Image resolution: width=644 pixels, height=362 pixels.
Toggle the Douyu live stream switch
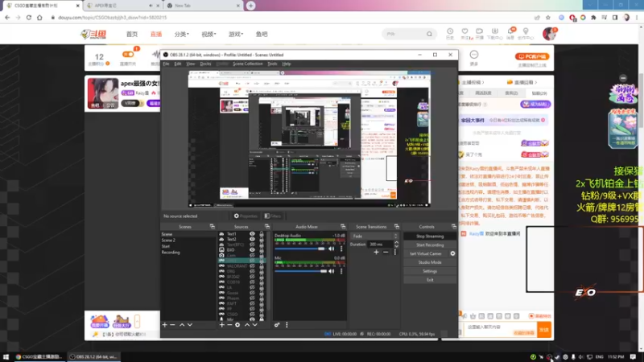click(128, 55)
